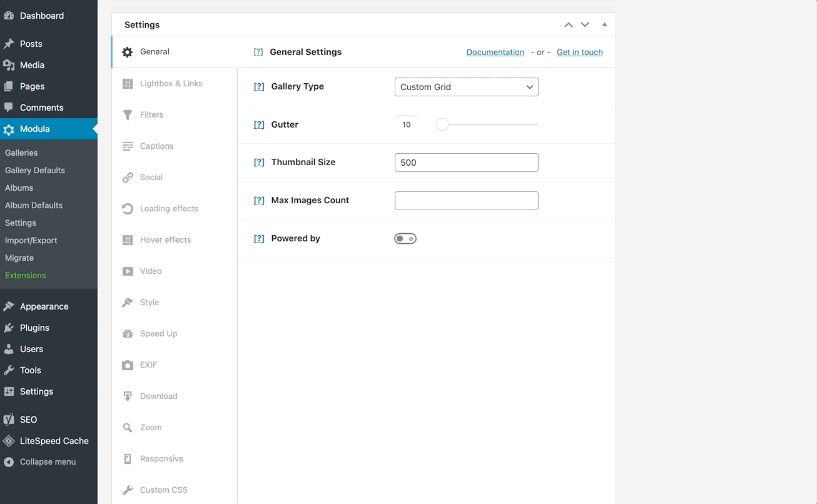This screenshot has width=817, height=504.
Task: Click the Get in touch link
Action: click(579, 52)
